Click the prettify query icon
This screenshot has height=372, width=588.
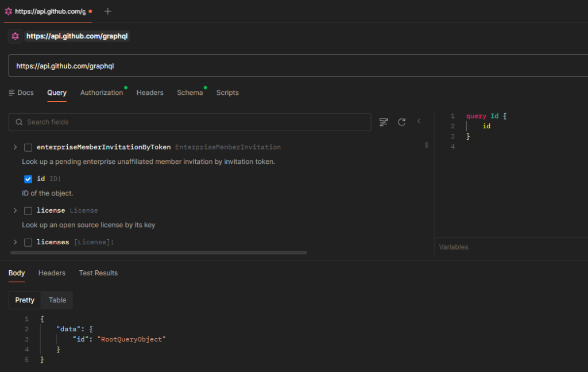383,122
